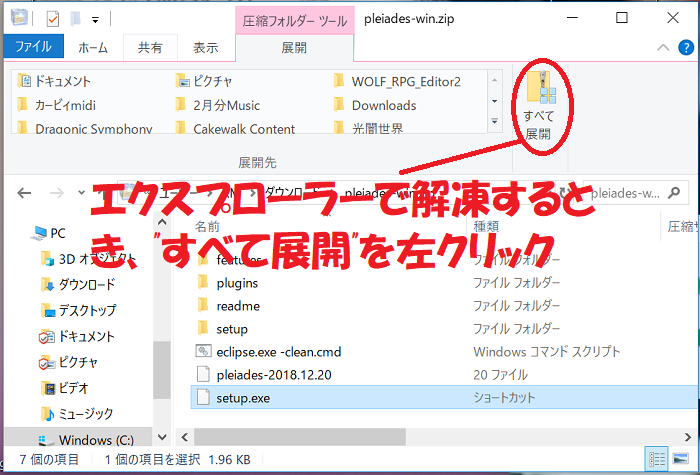Select PC in the navigation tree
700x475 pixels.
point(49,233)
